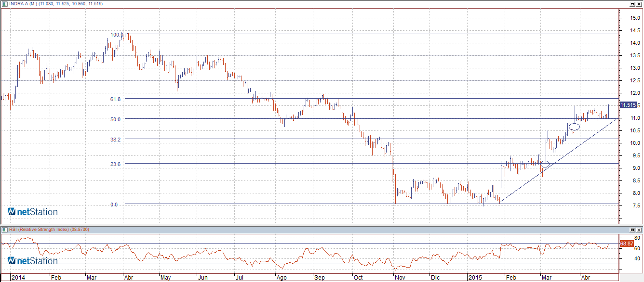
Task: Click the chart icon beside INDRA A title
Action: 4,4
